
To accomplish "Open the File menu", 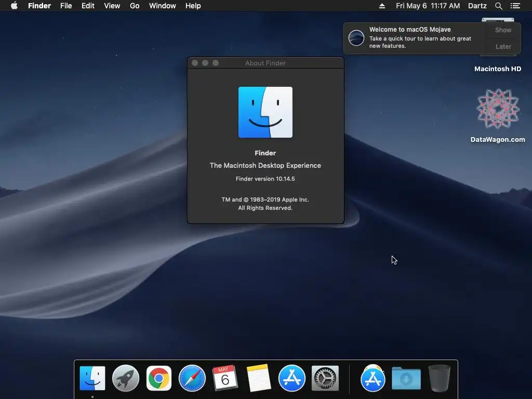I will 66,6.
